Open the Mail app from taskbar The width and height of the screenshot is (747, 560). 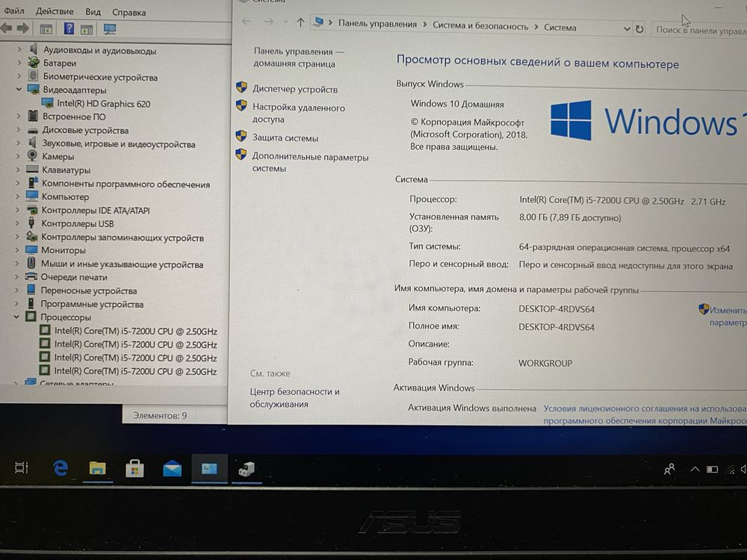coord(172,469)
